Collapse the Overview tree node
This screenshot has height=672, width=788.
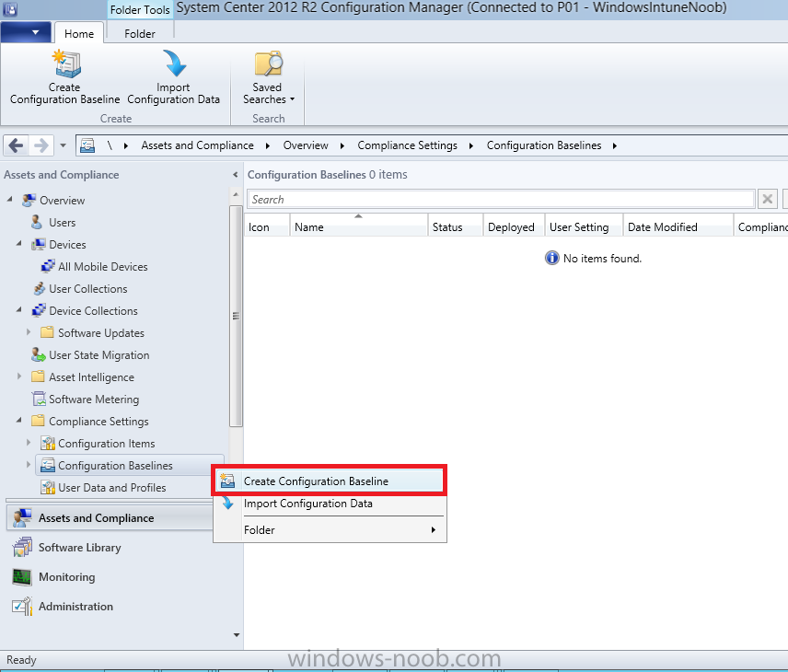point(9,200)
